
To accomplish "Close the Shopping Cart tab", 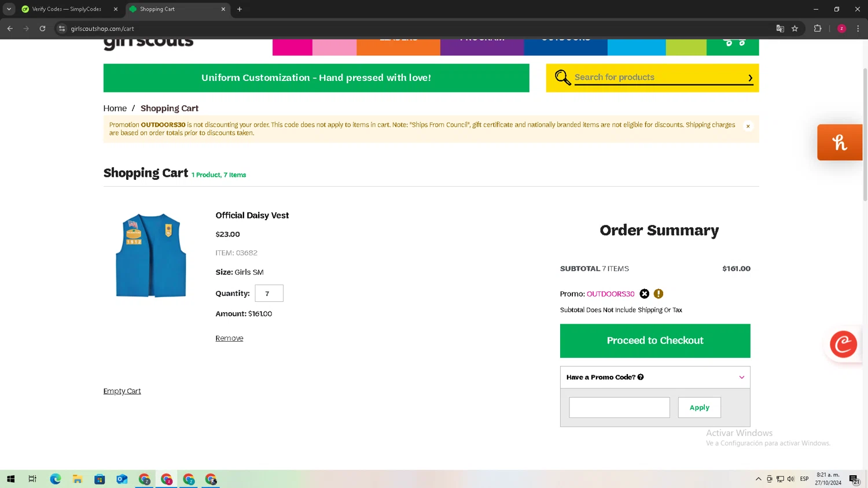I will click(x=223, y=9).
